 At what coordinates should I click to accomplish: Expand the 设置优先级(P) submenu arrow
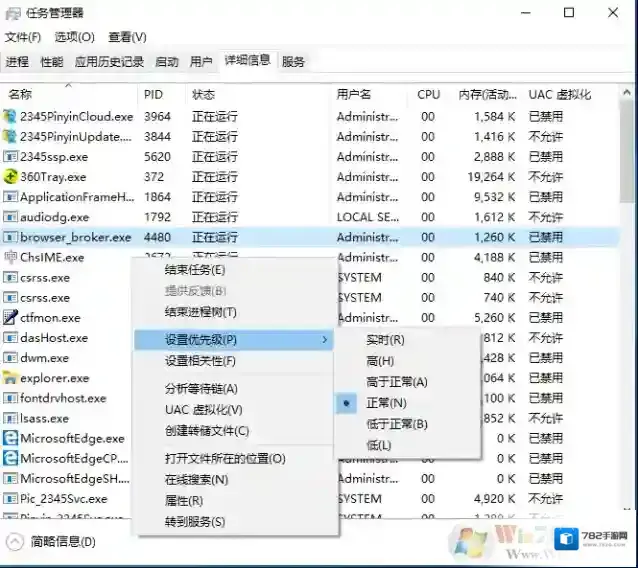tap(325, 339)
